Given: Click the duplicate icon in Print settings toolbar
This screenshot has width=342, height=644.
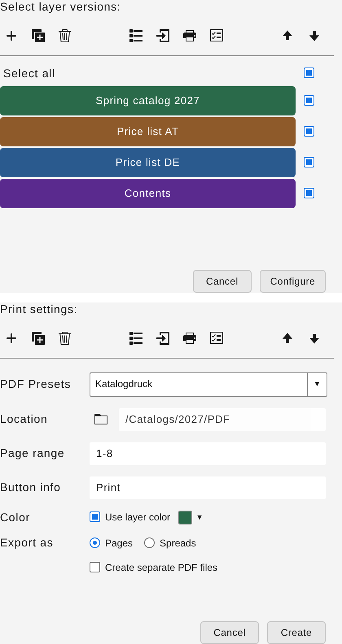Looking at the screenshot, I should (x=38, y=338).
